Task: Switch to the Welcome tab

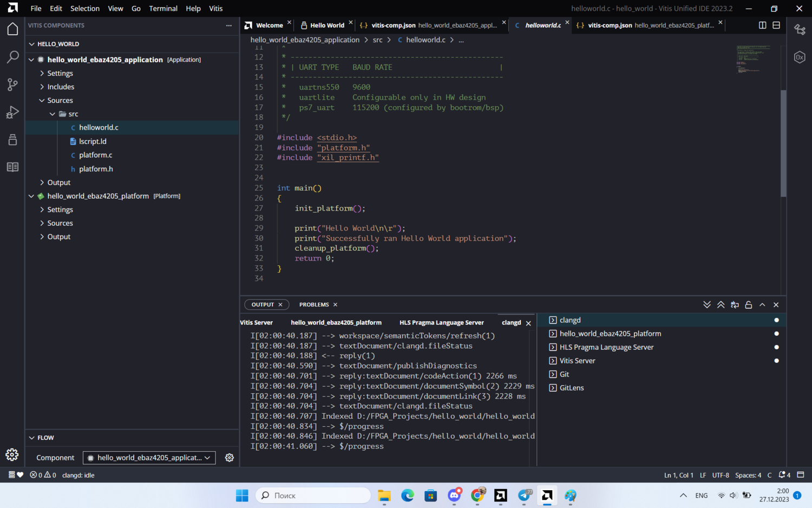Action: 269,25
